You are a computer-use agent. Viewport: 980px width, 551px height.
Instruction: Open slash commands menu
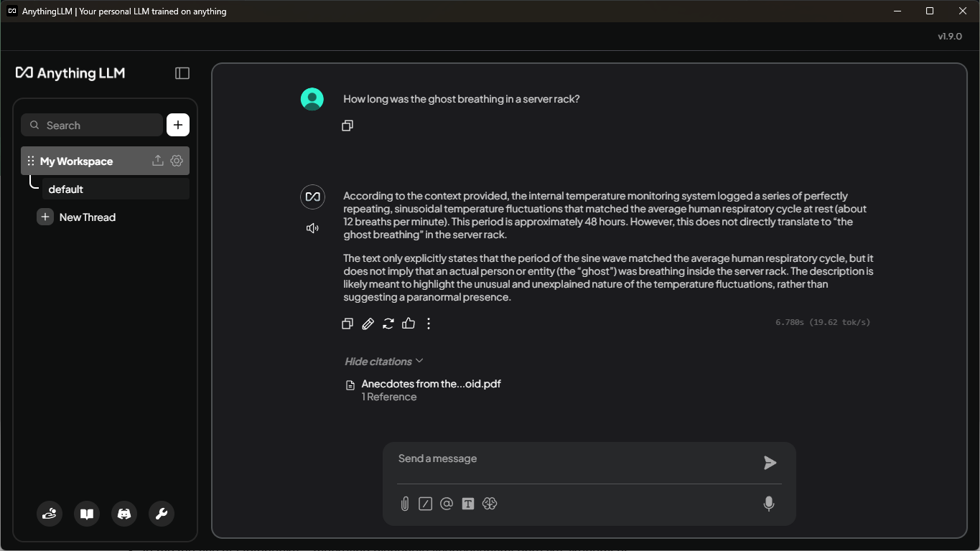[426, 504]
